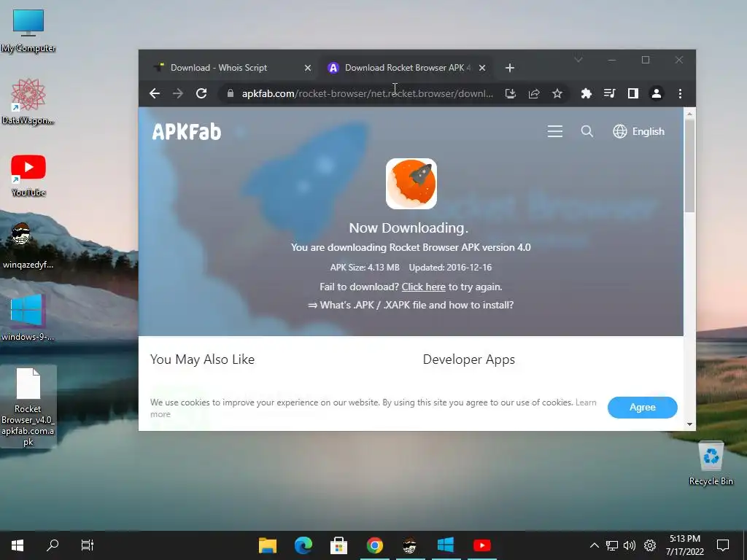Open 'What's .APK / .XAPK file' link
Image resolution: width=747 pixels, height=560 pixels.
pos(411,305)
